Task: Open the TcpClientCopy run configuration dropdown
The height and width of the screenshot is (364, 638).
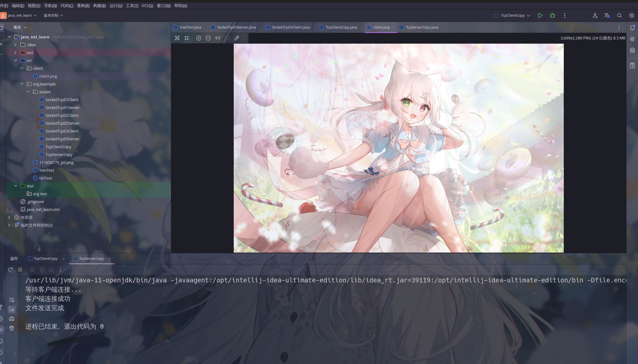Action: 512,15
